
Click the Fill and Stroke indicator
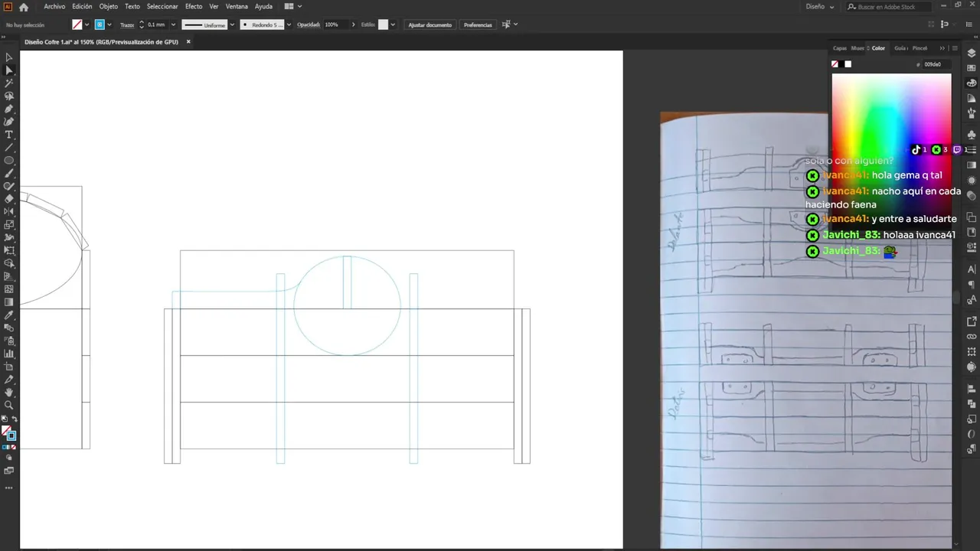[x=9, y=433]
